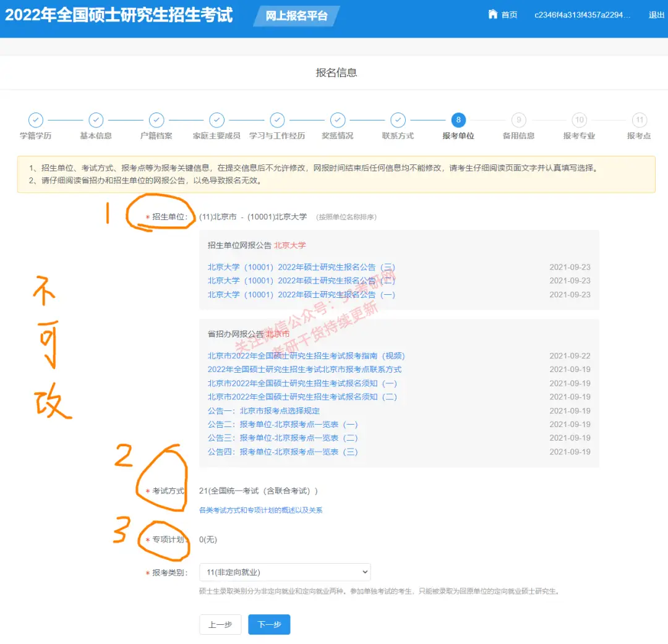Go to step 联系方式 check circle

[398, 120]
